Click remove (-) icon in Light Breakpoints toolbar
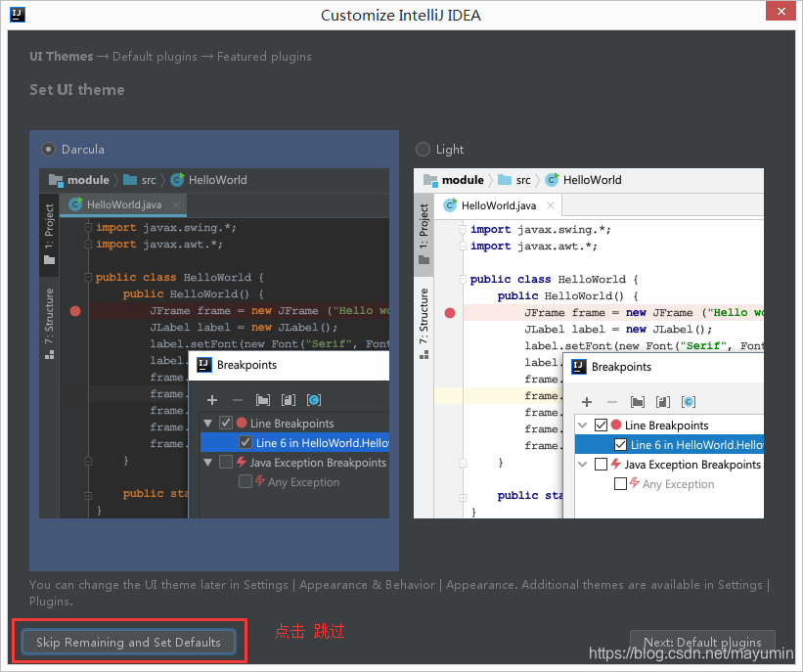Viewport: 803px width, 672px height. [x=612, y=402]
